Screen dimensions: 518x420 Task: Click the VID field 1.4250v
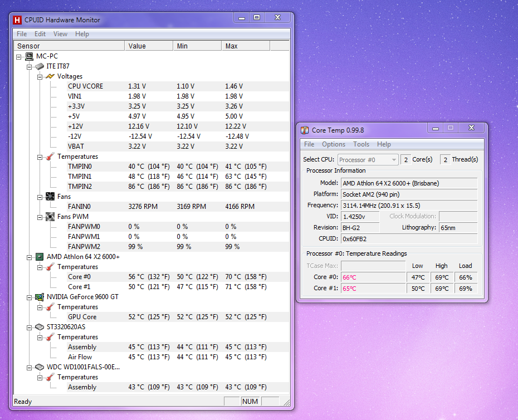click(360, 217)
